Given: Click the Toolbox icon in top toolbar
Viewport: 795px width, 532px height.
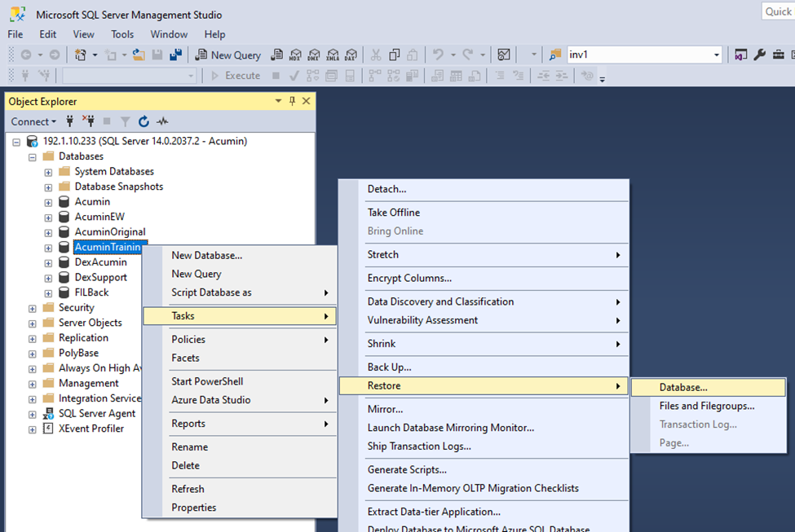Looking at the screenshot, I should [x=778, y=55].
